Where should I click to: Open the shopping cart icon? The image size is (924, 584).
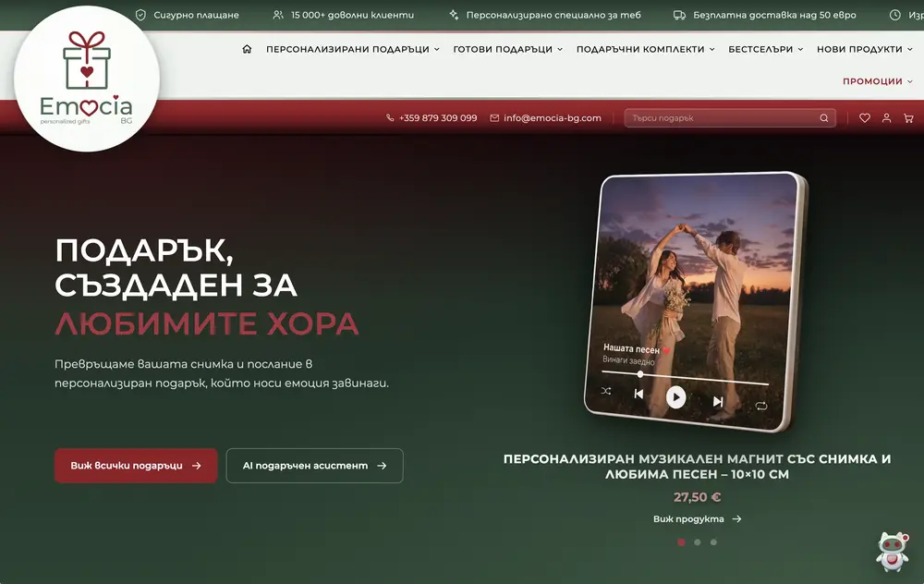908,118
